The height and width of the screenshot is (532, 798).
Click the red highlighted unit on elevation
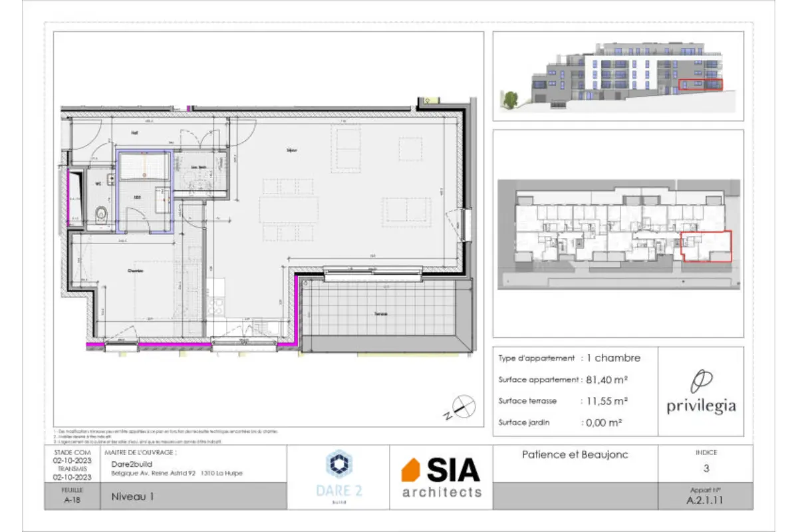(x=700, y=85)
